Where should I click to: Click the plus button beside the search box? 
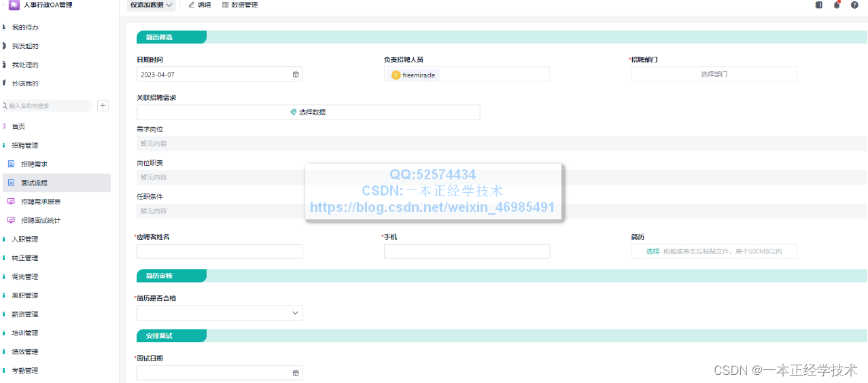pyautogui.click(x=103, y=105)
